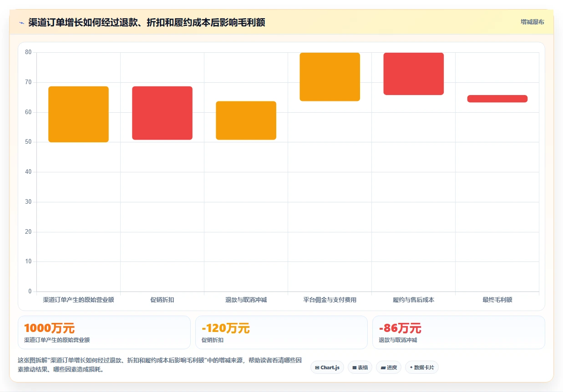
Task: Click the 增减瀑布 label in the header
Action: click(532, 22)
